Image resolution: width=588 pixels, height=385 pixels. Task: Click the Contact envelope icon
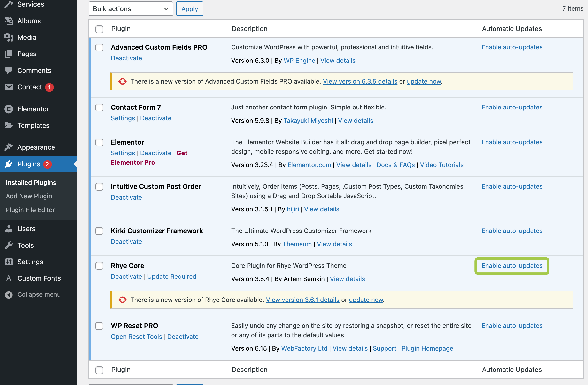(x=9, y=87)
